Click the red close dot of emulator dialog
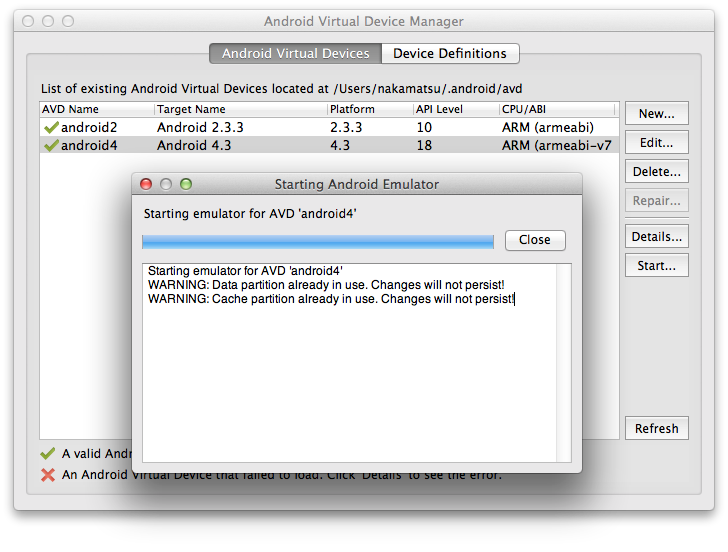Viewport: 728px width, 552px height. pos(146,184)
